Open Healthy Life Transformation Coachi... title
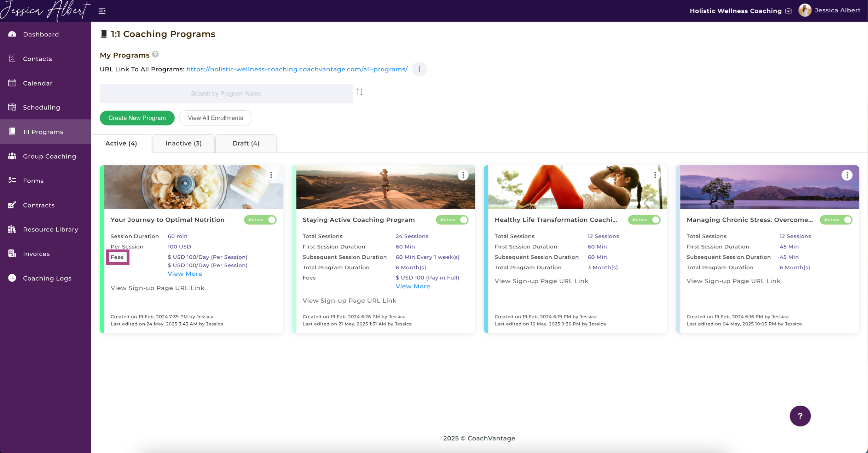This screenshot has width=868, height=453. point(556,220)
